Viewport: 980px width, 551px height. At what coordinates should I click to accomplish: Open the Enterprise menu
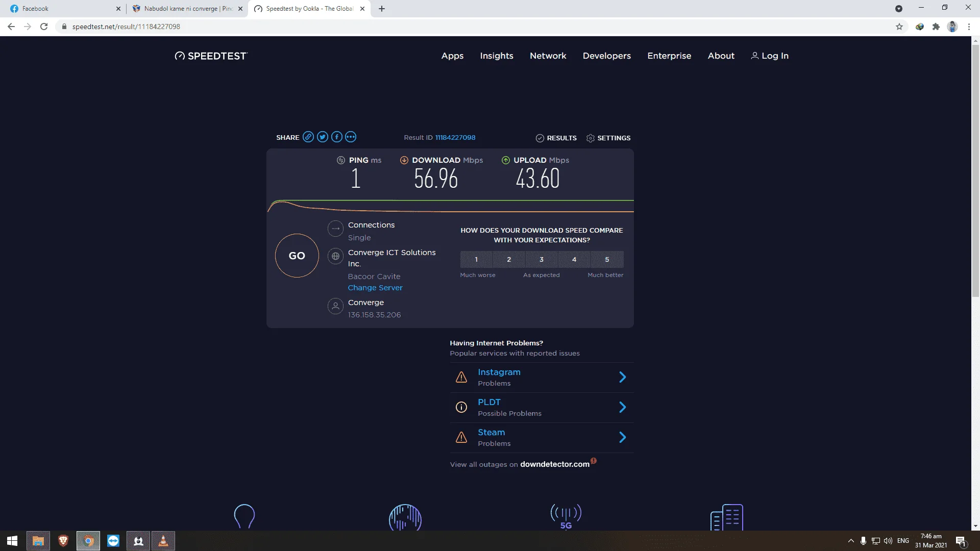click(x=669, y=56)
